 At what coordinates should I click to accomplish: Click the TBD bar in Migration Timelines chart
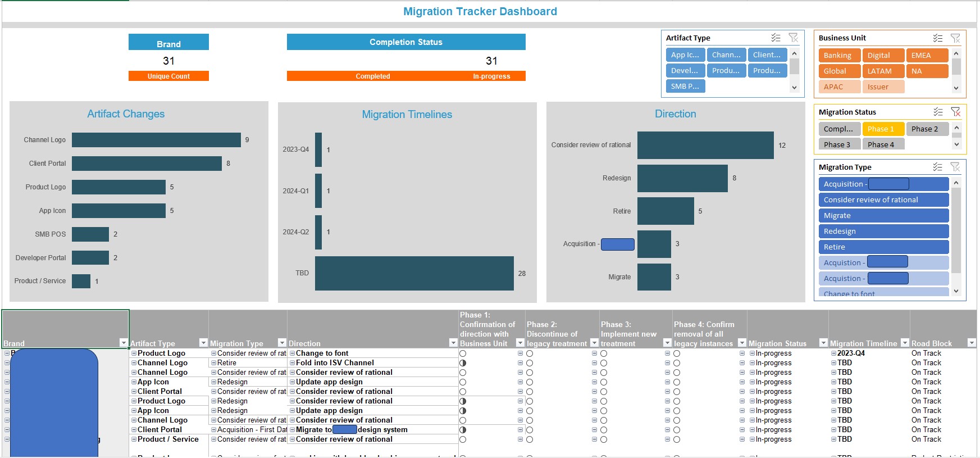(x=414, y=273)
